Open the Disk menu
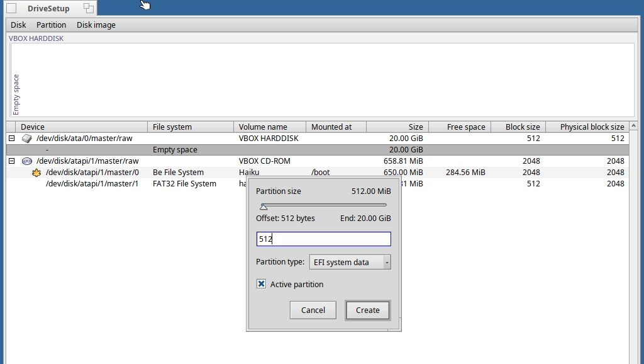 click(18, 25)
